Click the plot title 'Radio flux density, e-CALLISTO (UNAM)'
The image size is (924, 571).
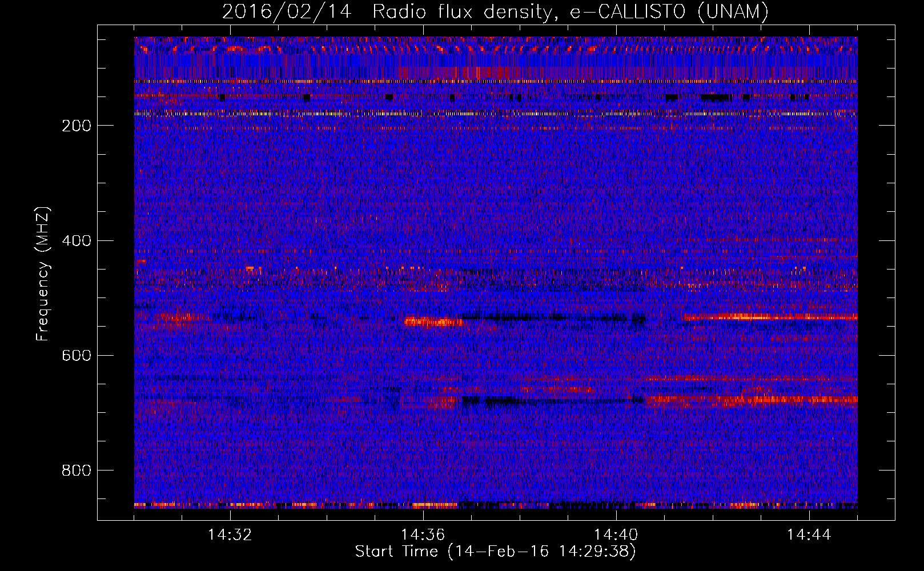point(571,11)
